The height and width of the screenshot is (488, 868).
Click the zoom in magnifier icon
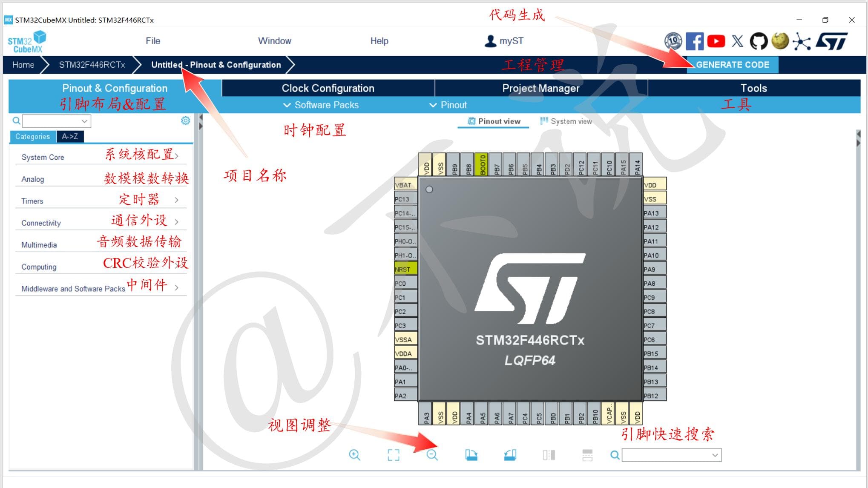pos(354,455)
